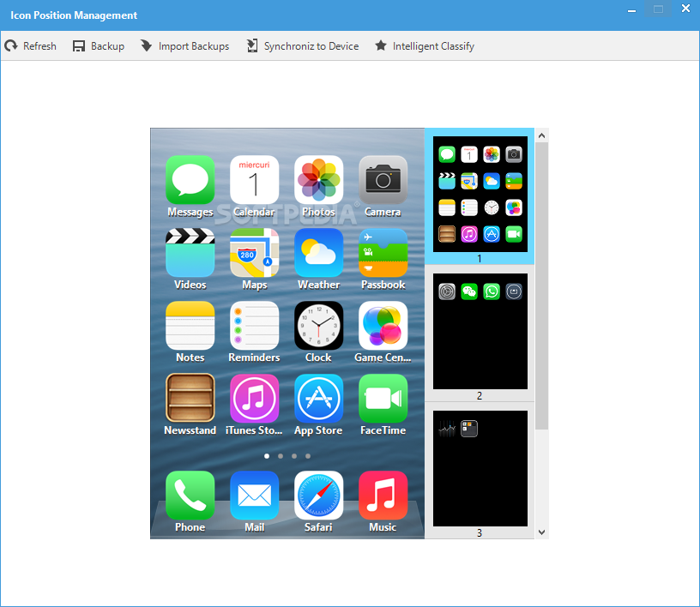Click the folder icon in page 3 thumbnail
The height and width of the screenshot is (607, 700).
pos(469,429)
